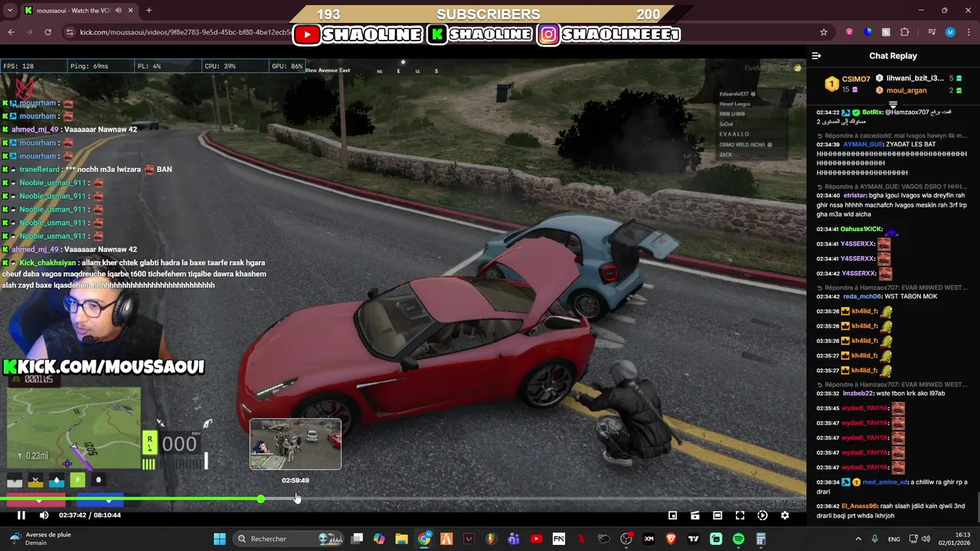Open Spotify from the taskbar
The image size is (980, 551).
(738, 539)
